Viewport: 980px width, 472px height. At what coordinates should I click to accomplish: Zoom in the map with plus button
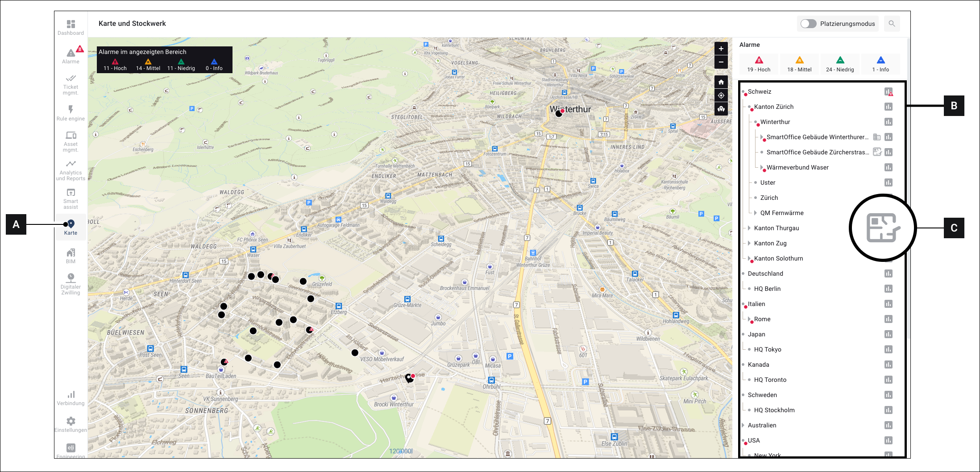coord(721,49)
